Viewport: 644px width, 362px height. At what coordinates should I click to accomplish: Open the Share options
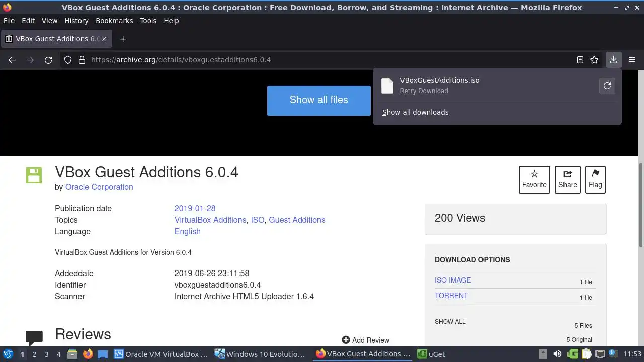568,179
